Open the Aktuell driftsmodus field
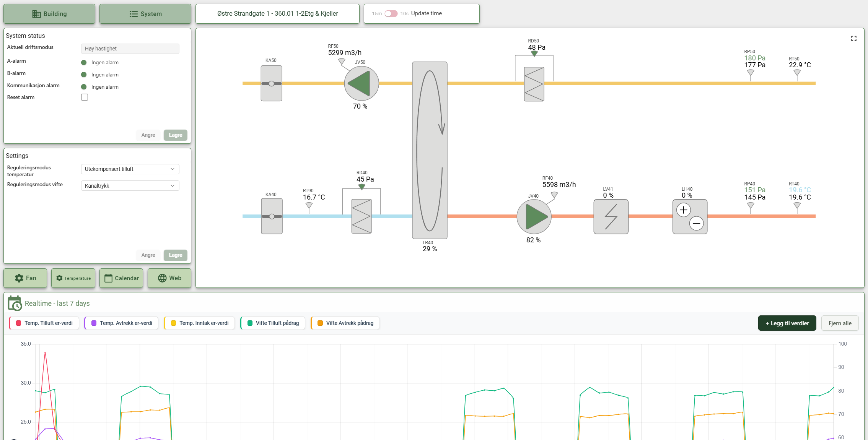Image resolution: width=868 pixels, height=440 pixels. [130, 49]
